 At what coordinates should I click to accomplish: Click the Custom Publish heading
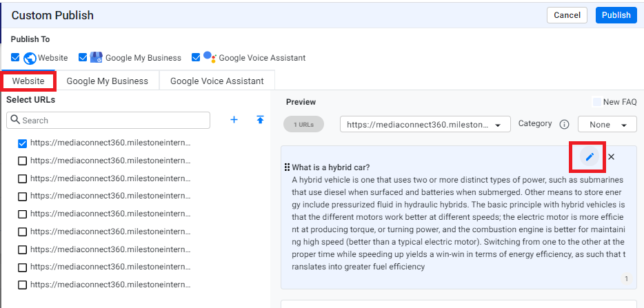pos(52,15)
